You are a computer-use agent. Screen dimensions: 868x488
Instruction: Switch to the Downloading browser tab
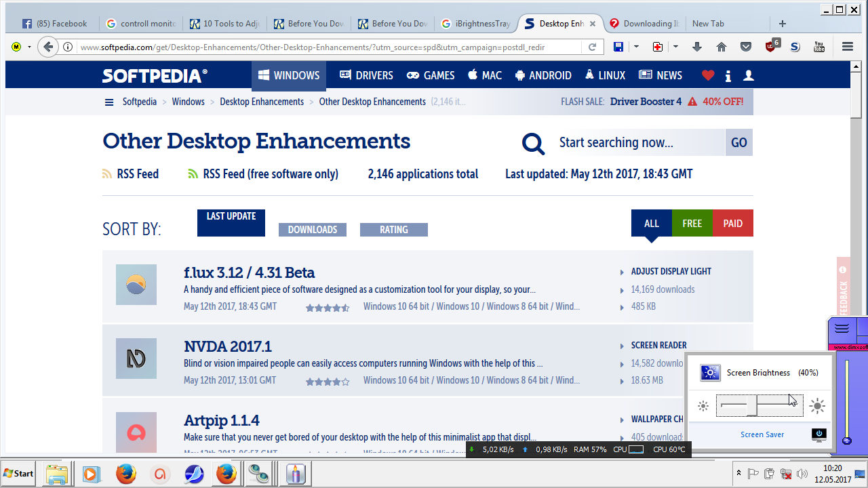point(644,24)
